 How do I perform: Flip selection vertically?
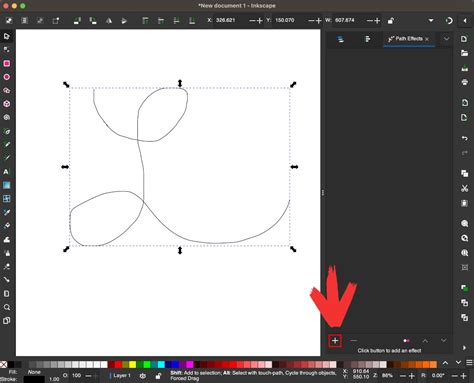[x=124, y=21]
